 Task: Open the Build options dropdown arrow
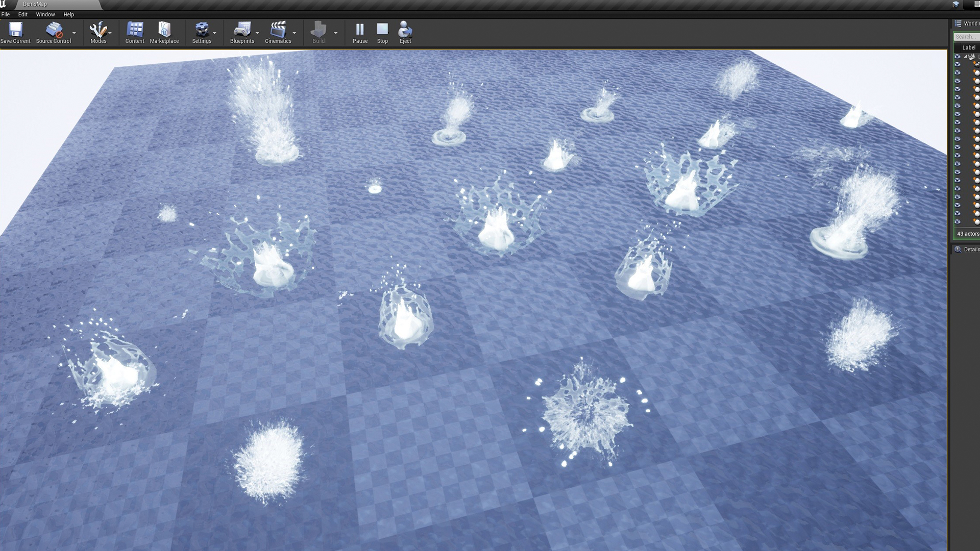point(336,33)
